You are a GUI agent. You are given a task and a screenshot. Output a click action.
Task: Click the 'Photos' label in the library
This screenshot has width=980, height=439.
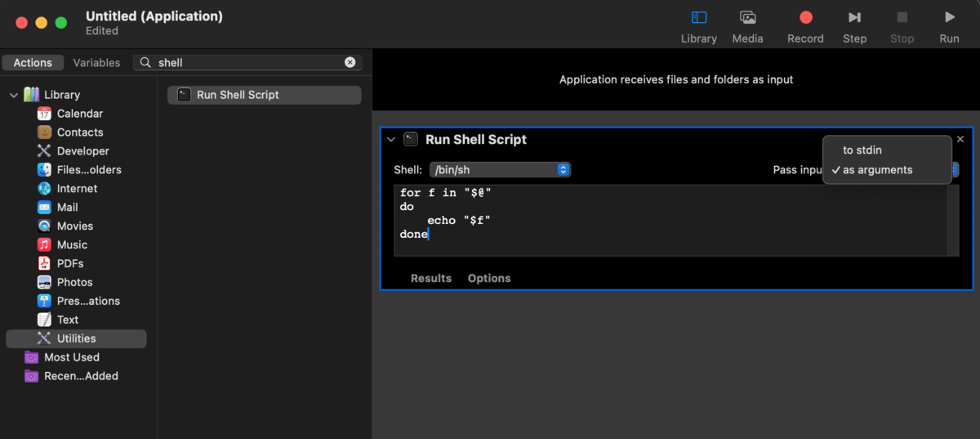[x=75, y=283]
